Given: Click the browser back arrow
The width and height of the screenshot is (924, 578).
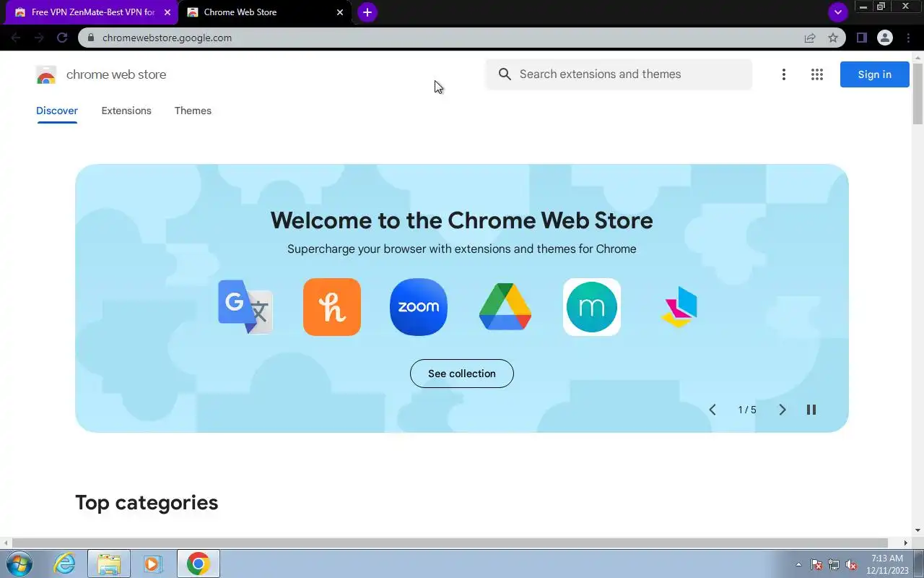Looking at the screenshot, I should tap(16, 38).
